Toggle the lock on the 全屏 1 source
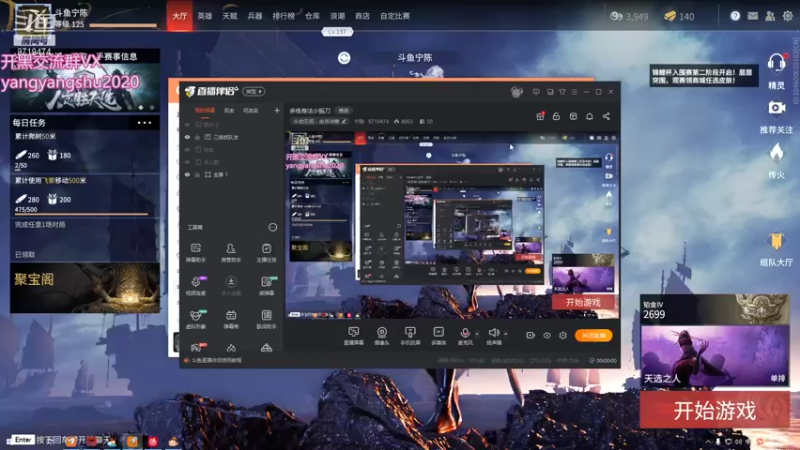Image resolution: width=800 pixels, height=450 pixels. (197, 174)
